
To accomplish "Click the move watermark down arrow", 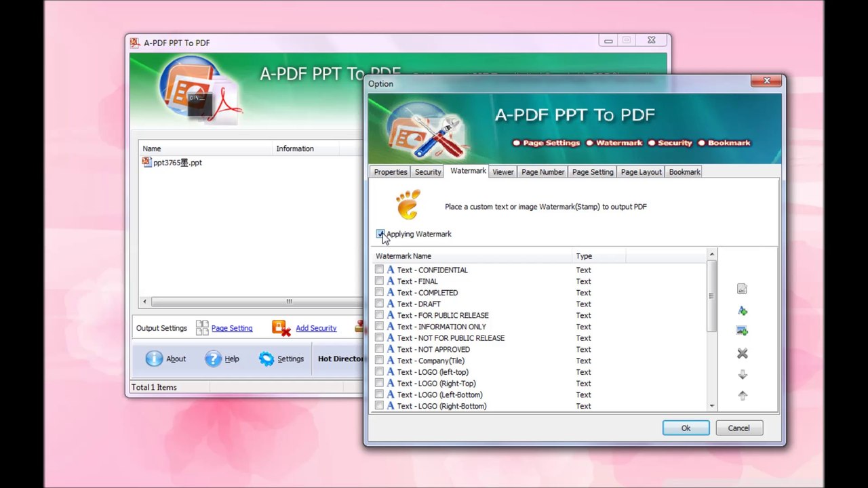I will pos(742,375).
